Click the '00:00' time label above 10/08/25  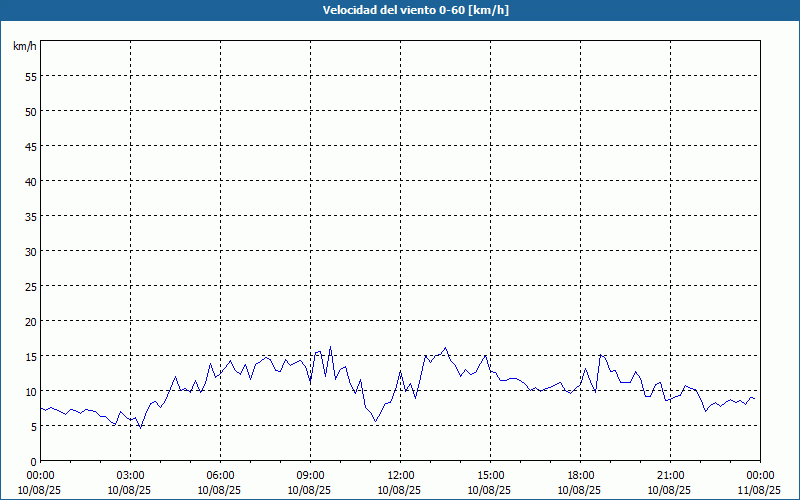coord(40,476)
